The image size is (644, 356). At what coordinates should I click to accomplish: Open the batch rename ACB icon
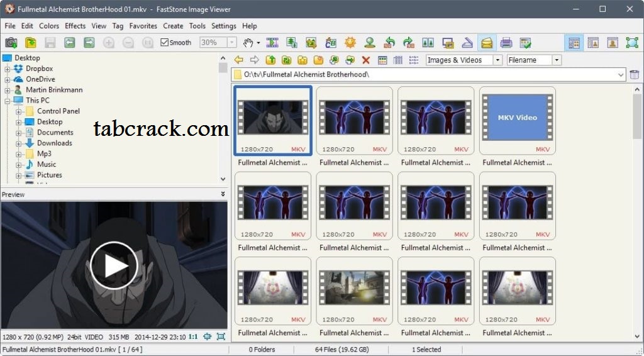point(331,42)
